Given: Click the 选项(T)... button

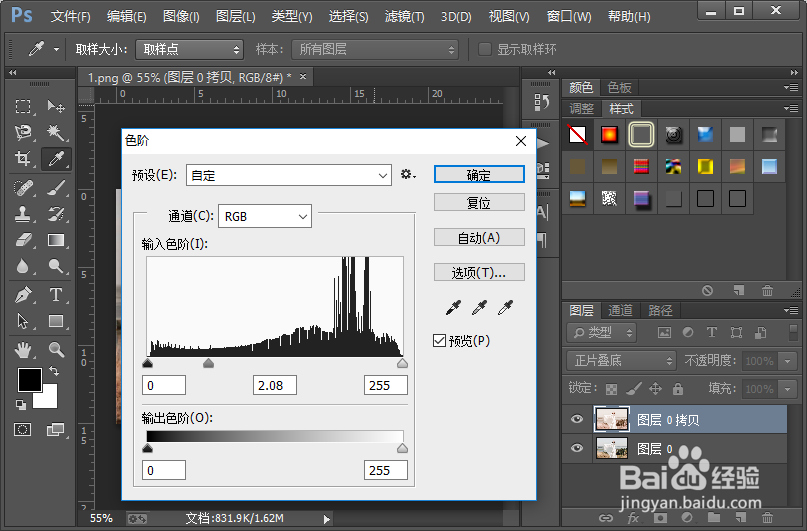Looking at the screenshot, I should (x=479, y=272).
